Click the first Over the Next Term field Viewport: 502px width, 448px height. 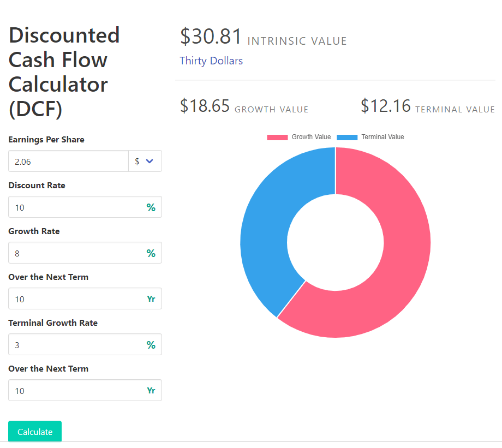pos(76,298)
